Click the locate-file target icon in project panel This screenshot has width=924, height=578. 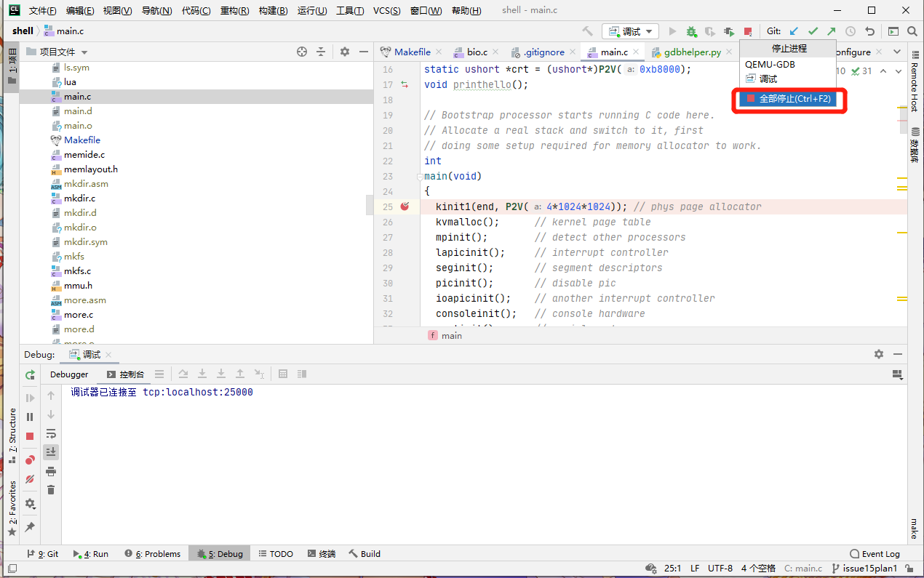click(x=302, y=52)
